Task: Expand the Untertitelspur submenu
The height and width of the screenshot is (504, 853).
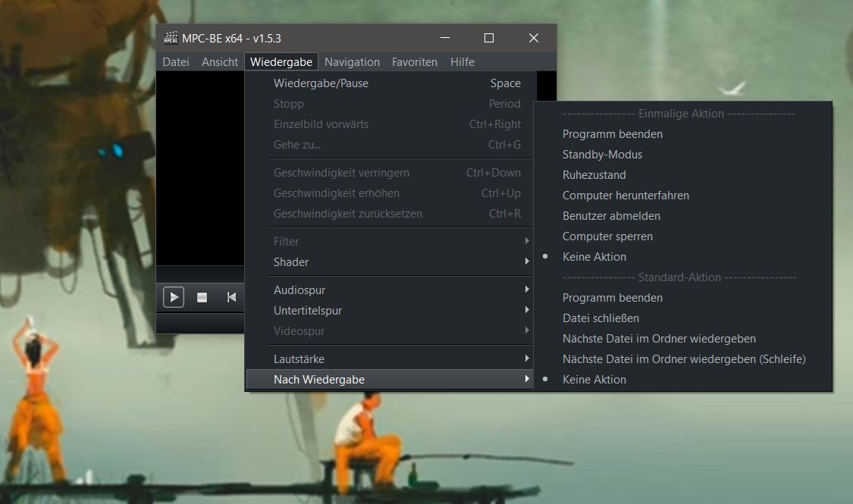Action: coord(390,311)
